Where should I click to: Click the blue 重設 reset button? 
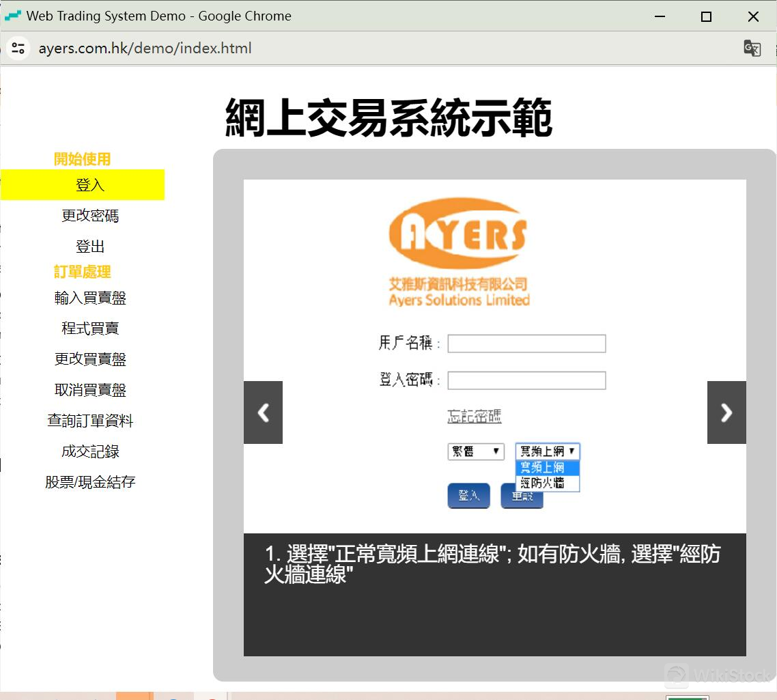522,499
